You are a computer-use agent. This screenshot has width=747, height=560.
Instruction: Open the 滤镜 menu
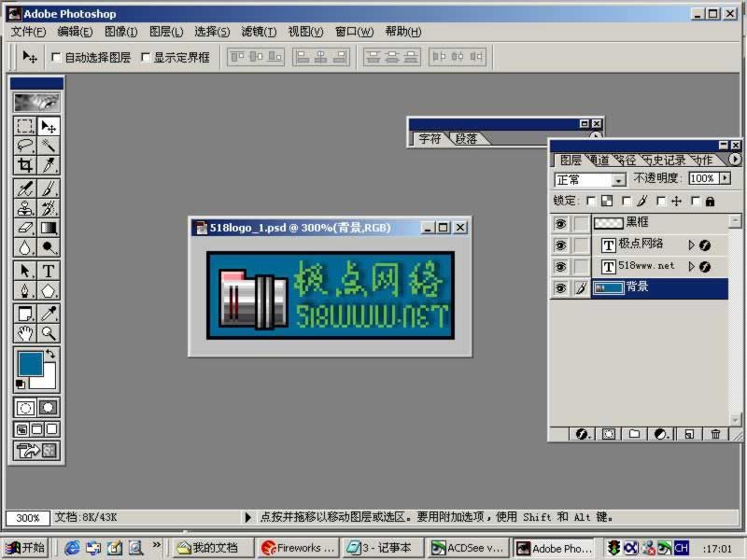pyautogui.click(x=259, y=32)
